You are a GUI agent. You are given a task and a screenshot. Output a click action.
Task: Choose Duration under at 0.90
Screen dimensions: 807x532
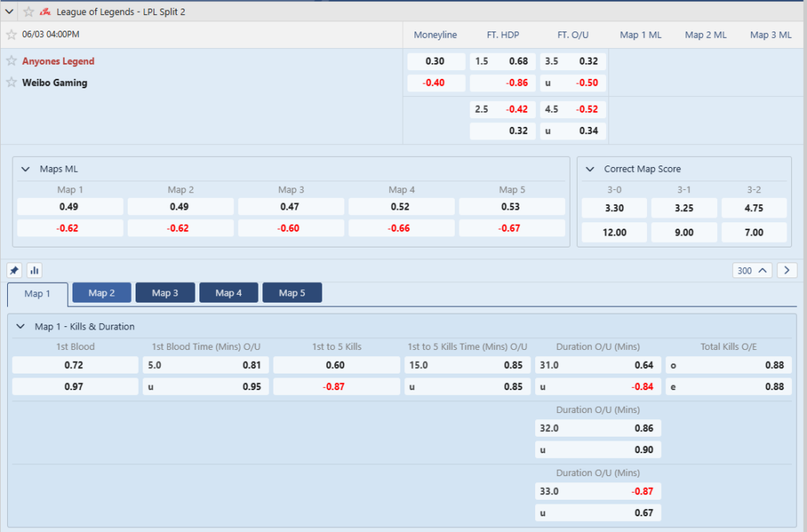(598, 450)
